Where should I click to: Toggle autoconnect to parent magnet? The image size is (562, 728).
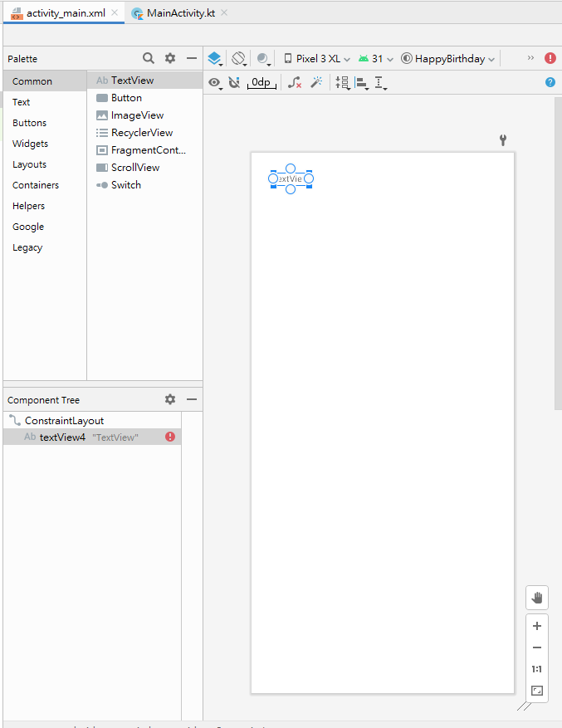pos(234,83)
